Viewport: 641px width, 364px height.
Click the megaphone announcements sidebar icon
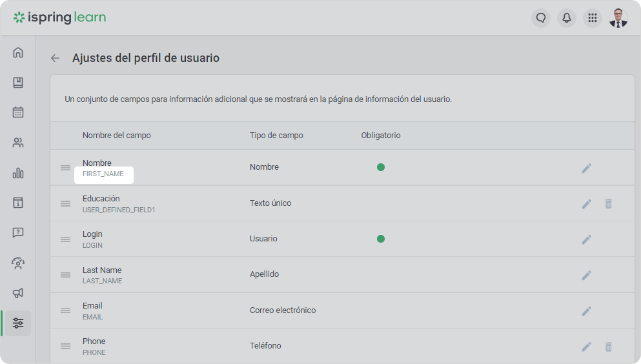tap(18, 293)
